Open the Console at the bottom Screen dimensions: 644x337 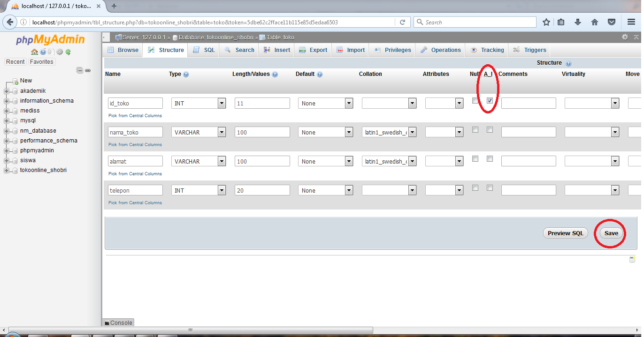(x=118, y=322)
